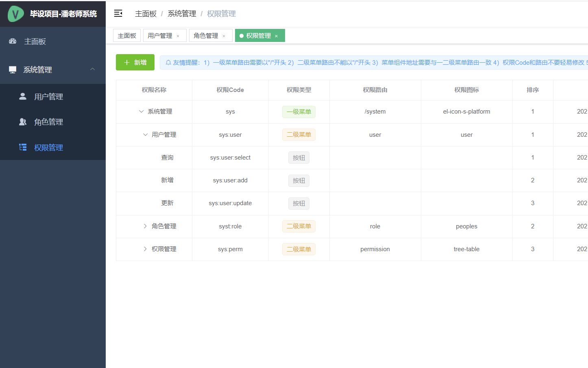Open 角色管理 in the sidebar
The height and width of the screenshot is (368, 588).
click(53, 122)
